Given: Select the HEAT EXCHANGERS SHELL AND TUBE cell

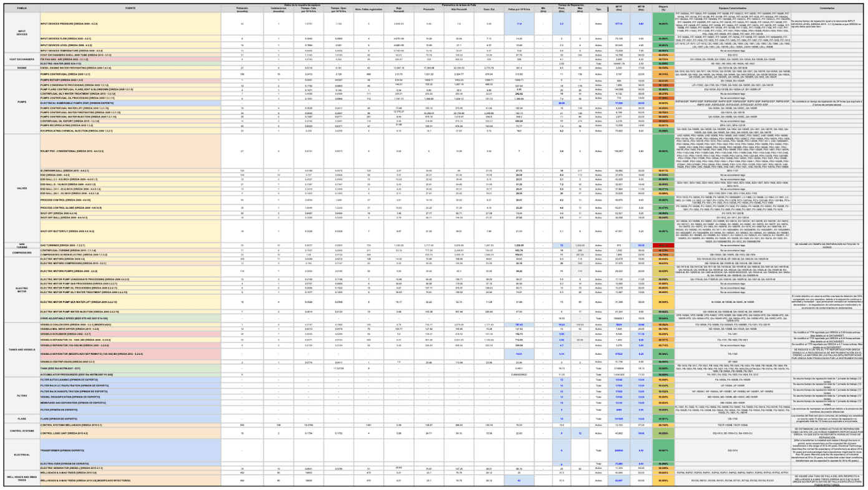Looking at the screenshot, I should point(130,55).
